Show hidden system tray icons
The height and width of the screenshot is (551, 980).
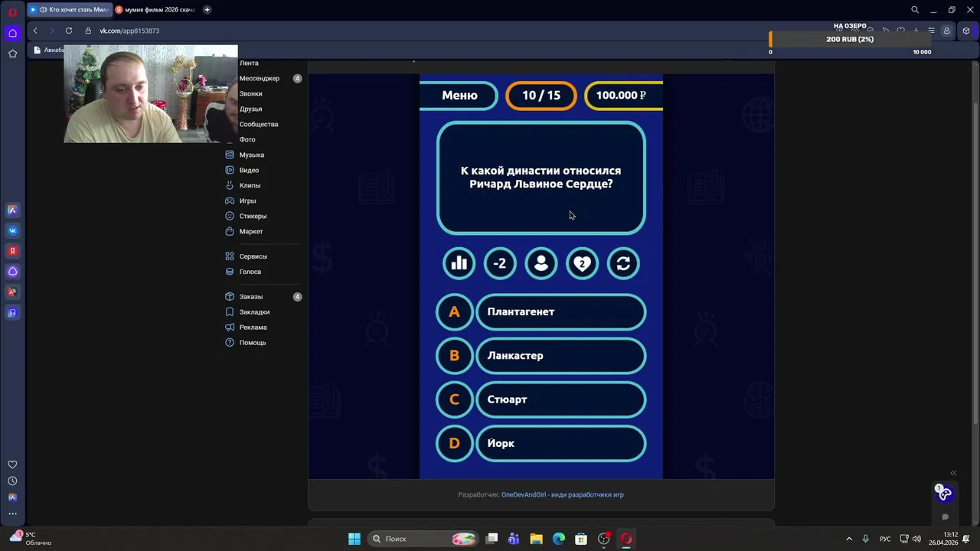pyautogui.click(x=848, y=539)
